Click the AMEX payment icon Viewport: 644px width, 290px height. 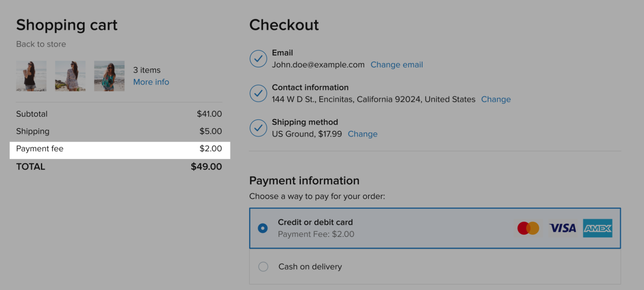point(598,228)
